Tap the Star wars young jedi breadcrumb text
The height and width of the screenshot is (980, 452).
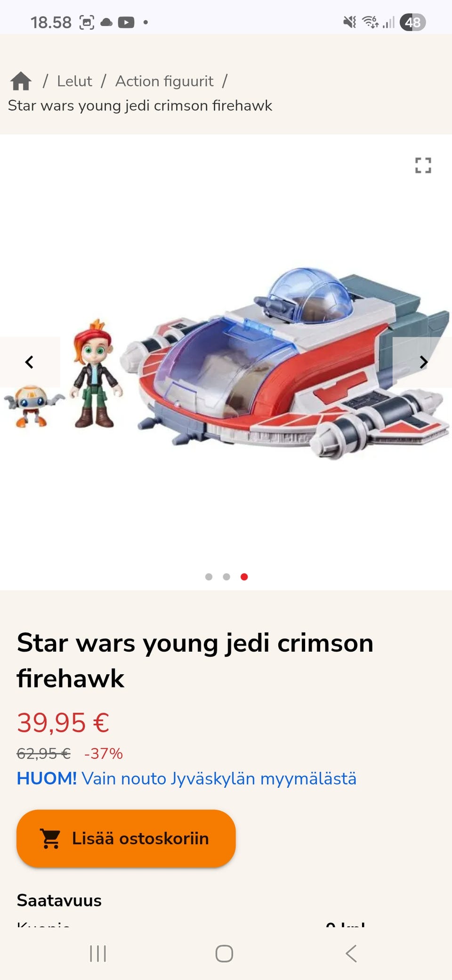point(140,106)
